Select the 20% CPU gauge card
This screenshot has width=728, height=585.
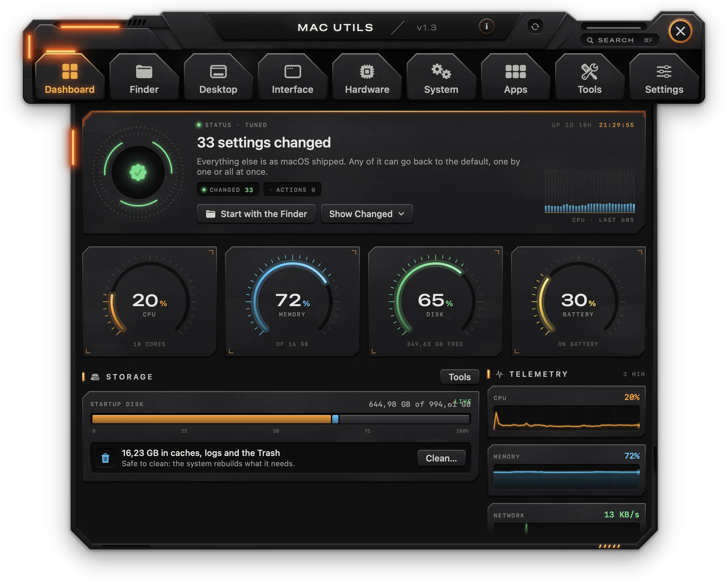pos(149,302)
